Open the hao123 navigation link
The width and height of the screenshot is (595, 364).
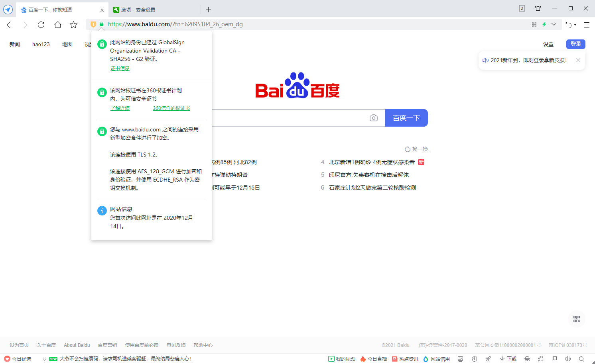pos(41,44)
